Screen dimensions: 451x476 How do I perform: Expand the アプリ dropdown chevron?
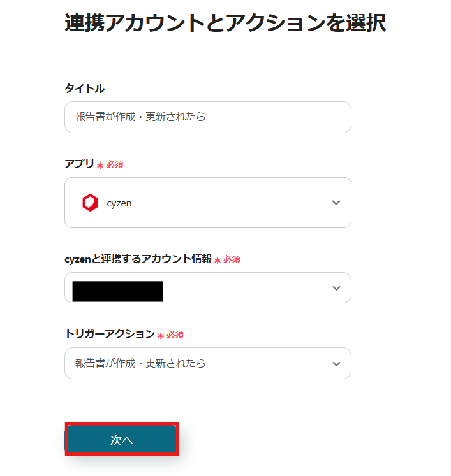tap(336, 203)
